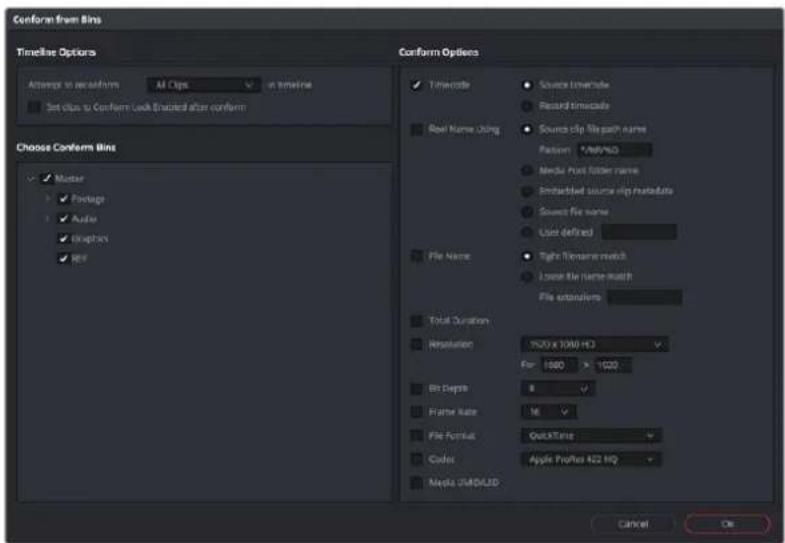Image resolution: width=785 pixels, height=543 pixels.
Task: Expand the Audio bin
Action: (48, 219)
